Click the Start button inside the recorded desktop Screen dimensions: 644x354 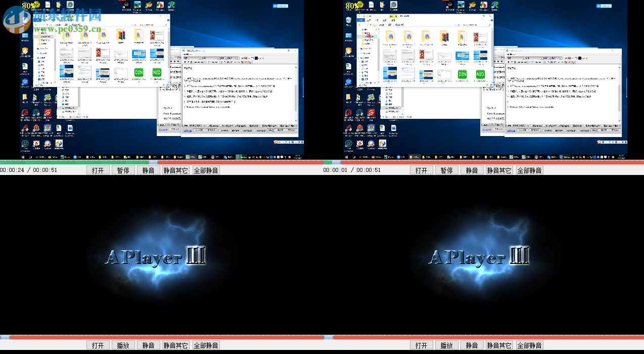pos(23,157)
